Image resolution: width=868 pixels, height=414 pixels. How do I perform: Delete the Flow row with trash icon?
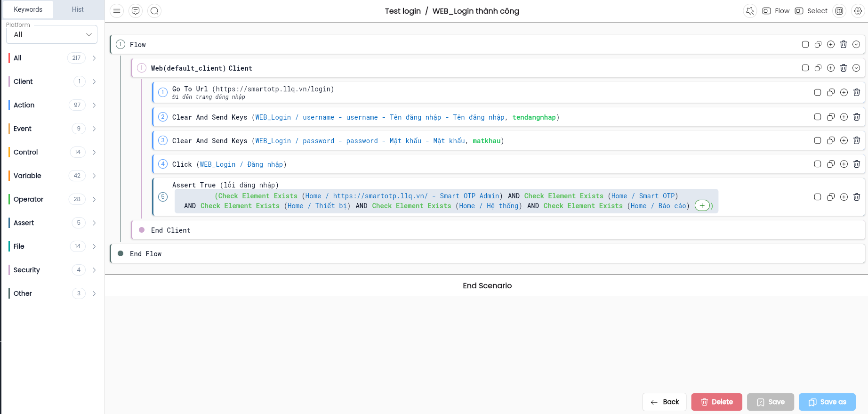tap(844, 44)
